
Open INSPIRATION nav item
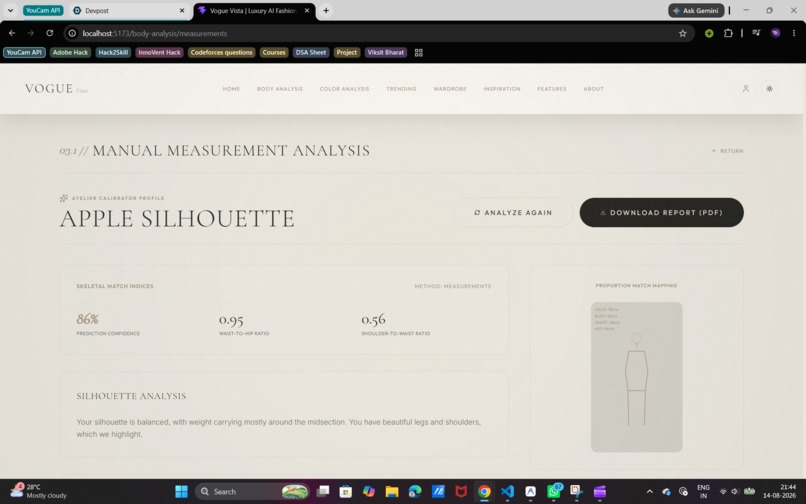(502, 89)
